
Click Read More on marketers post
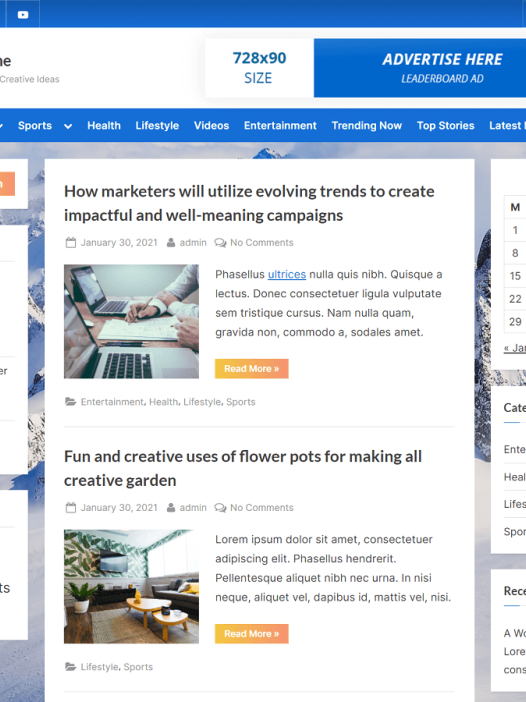[x=252, y=368]
